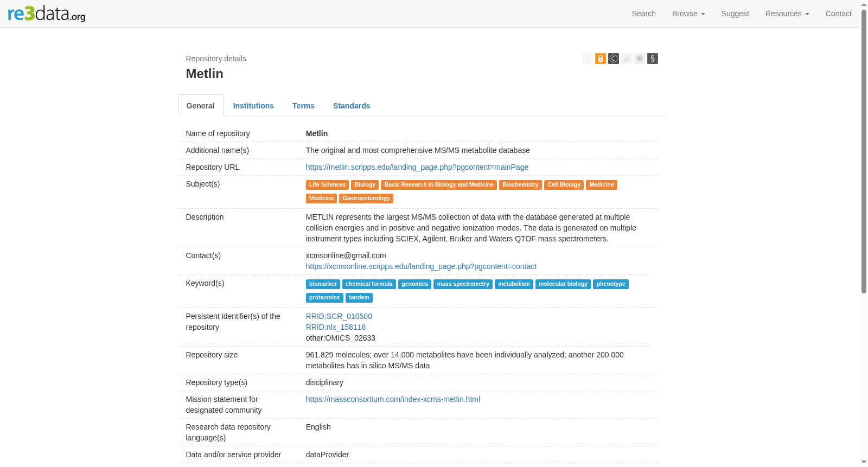The height and width of the screenshot is (467, 868).
Task: Click the Biology subject tag
Action: click(x=365, y=185)
